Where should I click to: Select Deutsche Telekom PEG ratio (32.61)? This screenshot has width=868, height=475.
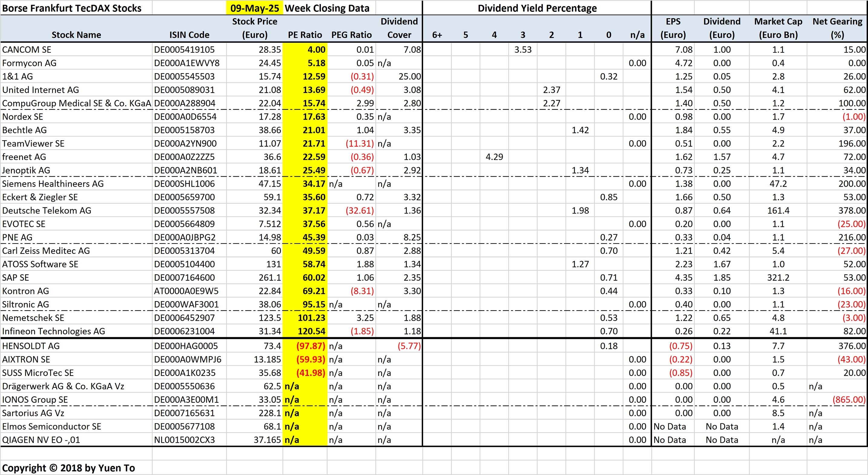351,211
